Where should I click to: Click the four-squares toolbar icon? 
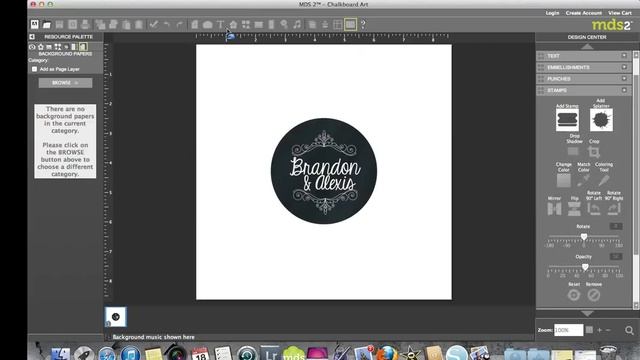246,24
